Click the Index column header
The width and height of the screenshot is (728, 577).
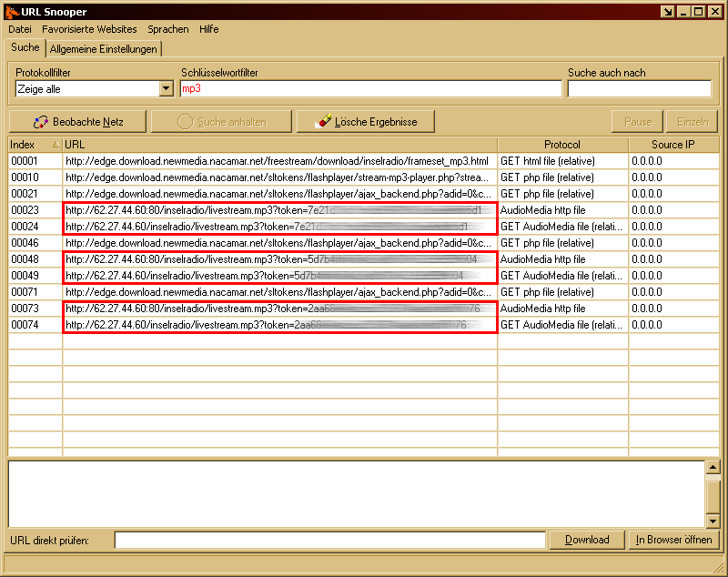point(35,145)
